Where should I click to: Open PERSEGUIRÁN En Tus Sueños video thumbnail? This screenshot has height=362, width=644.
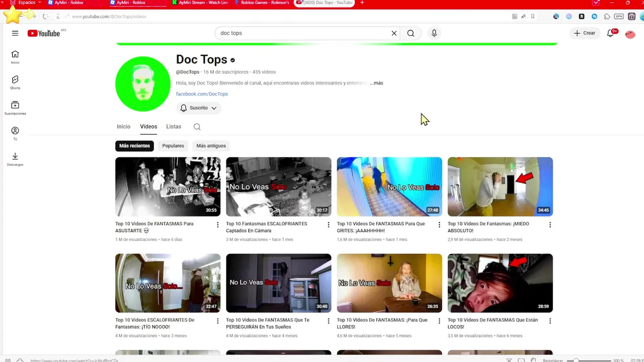[279, 283]
